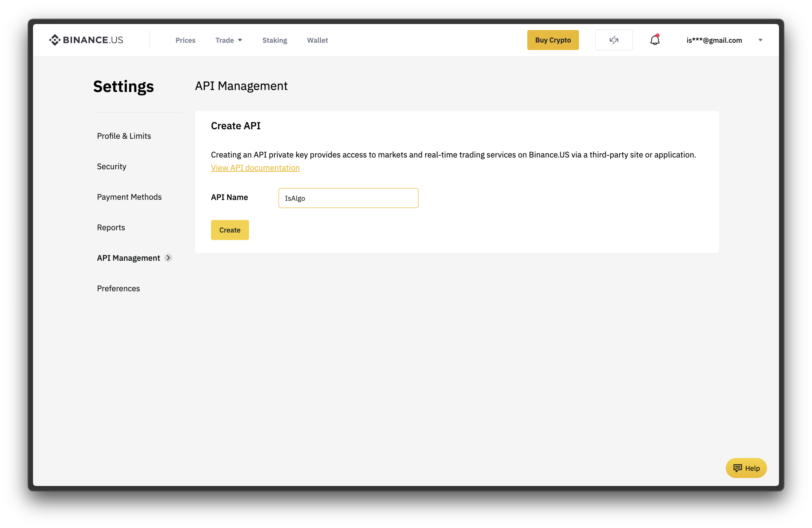Expand the Trade dropdown menu
812x528 pixels.
pyautogui.click(x=228, y=40)
